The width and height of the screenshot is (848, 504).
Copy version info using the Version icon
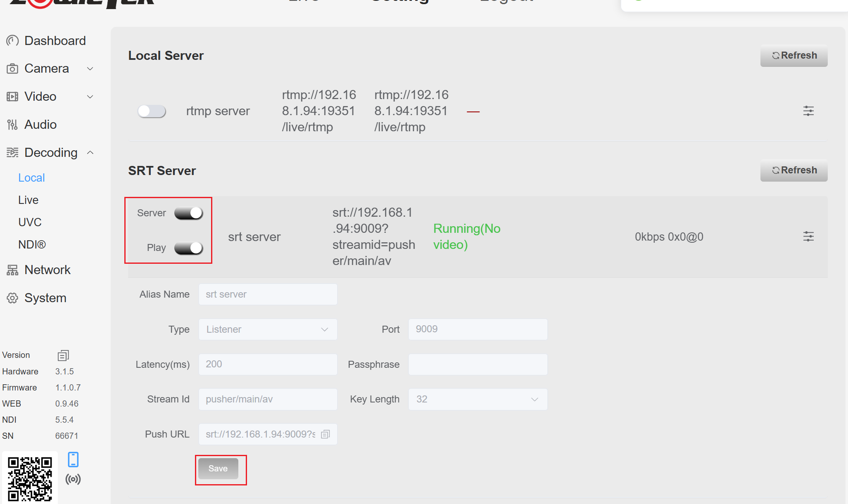[x=63, y=355]
